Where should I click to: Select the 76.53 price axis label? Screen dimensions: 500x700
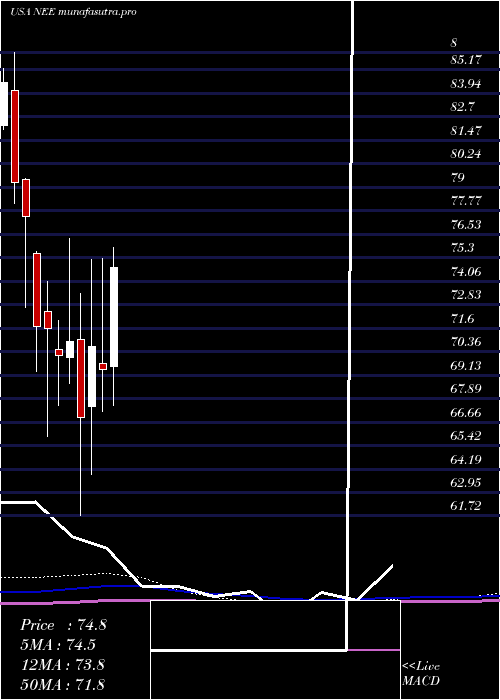[x=466, y=225]
